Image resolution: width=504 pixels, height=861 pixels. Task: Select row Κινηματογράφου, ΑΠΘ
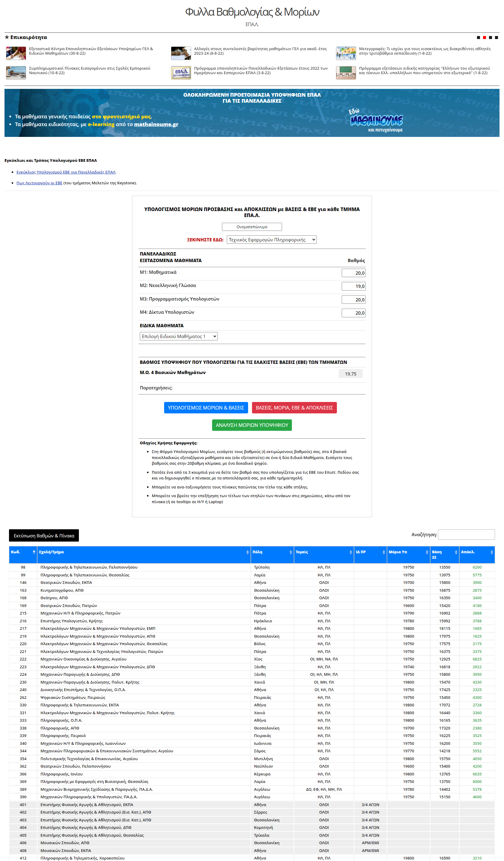click(252, 591)
